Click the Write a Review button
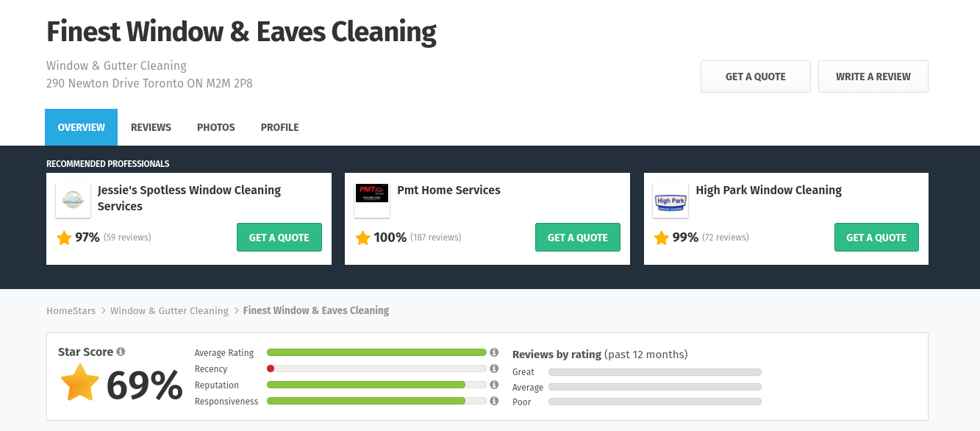Image resolution: width=980 pixels, height=431 pixels. tap(873, 76)
